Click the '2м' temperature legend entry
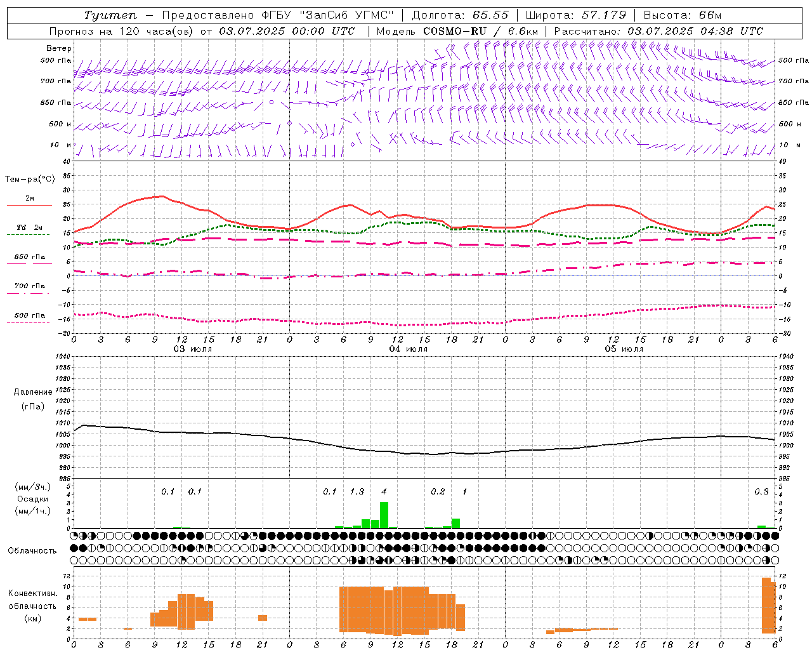812x650 pixels. (30, 199)
